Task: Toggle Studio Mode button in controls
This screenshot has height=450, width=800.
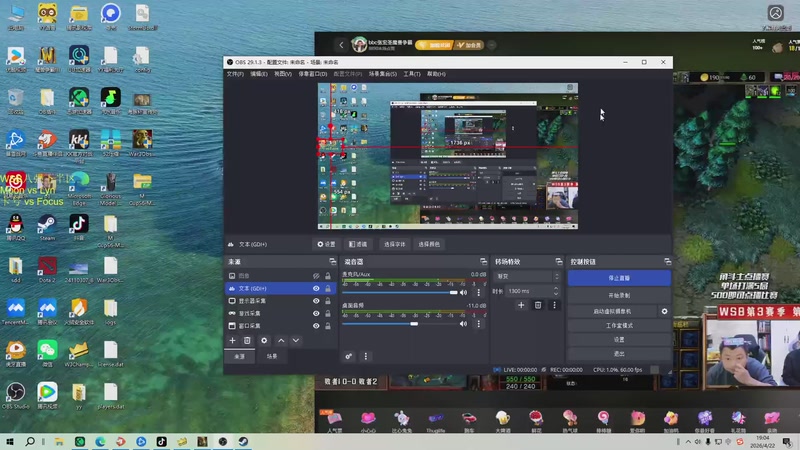Action: (x=619, y=326)
